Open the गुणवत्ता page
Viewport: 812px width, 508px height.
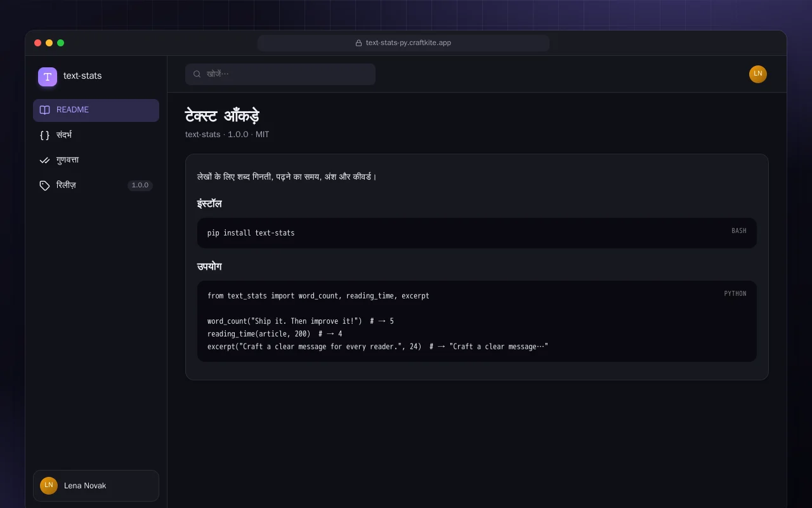coord(96,161)
